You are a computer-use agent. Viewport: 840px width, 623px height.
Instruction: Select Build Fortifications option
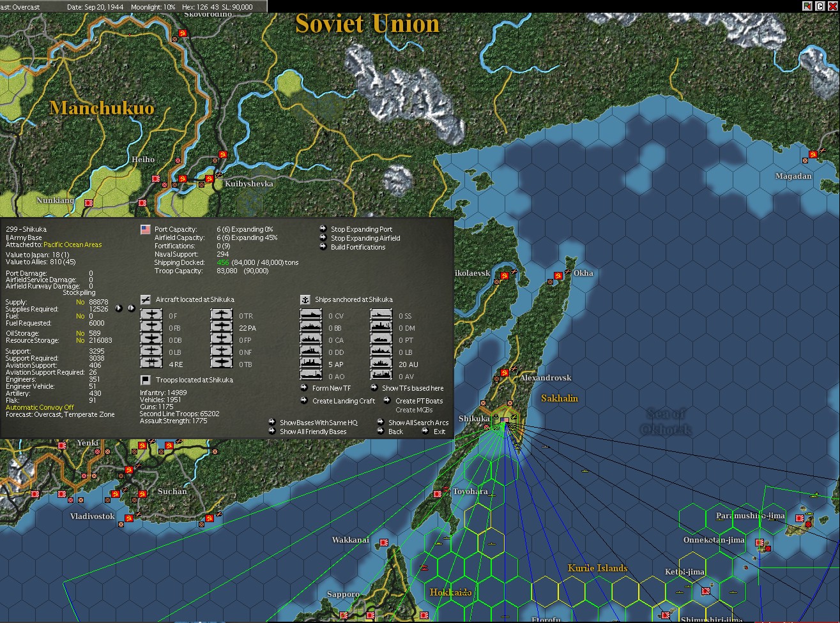coord(358,247)
